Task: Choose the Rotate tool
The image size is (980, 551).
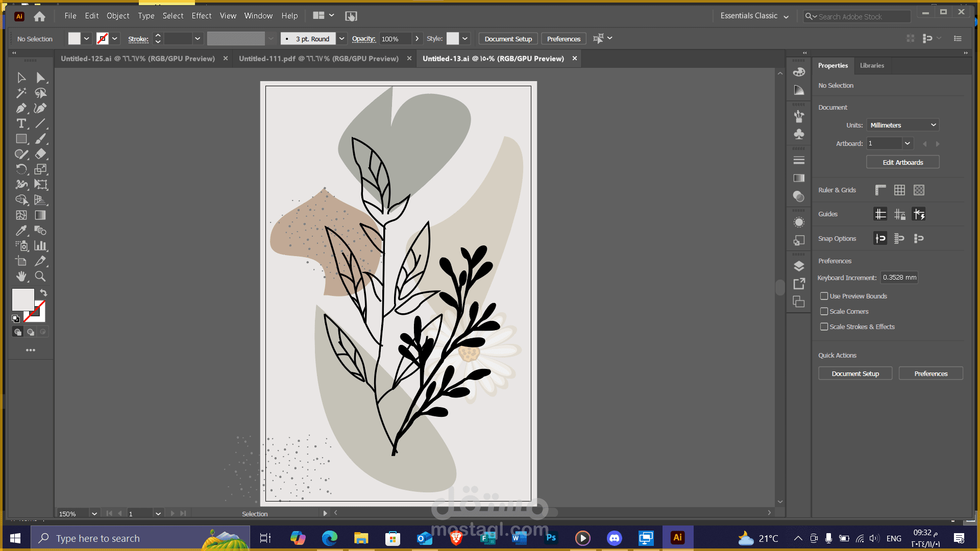Action: click(x=21, y=169)
